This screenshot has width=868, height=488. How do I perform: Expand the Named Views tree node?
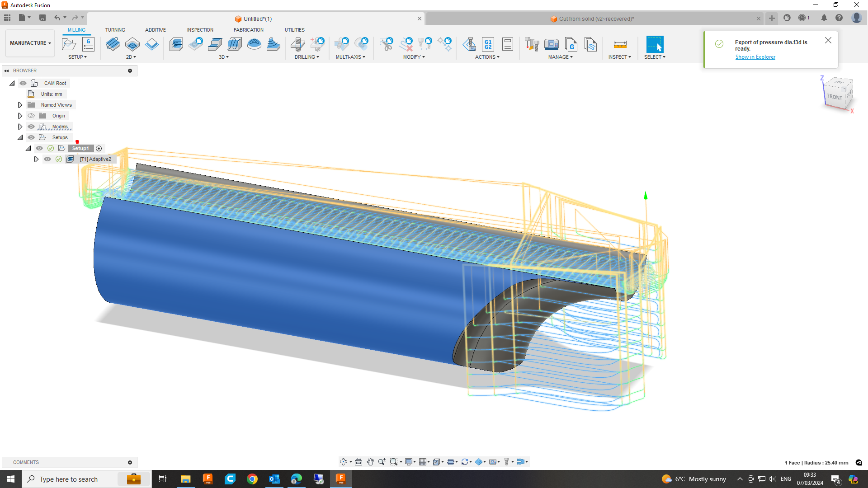[x=20, y=105]
